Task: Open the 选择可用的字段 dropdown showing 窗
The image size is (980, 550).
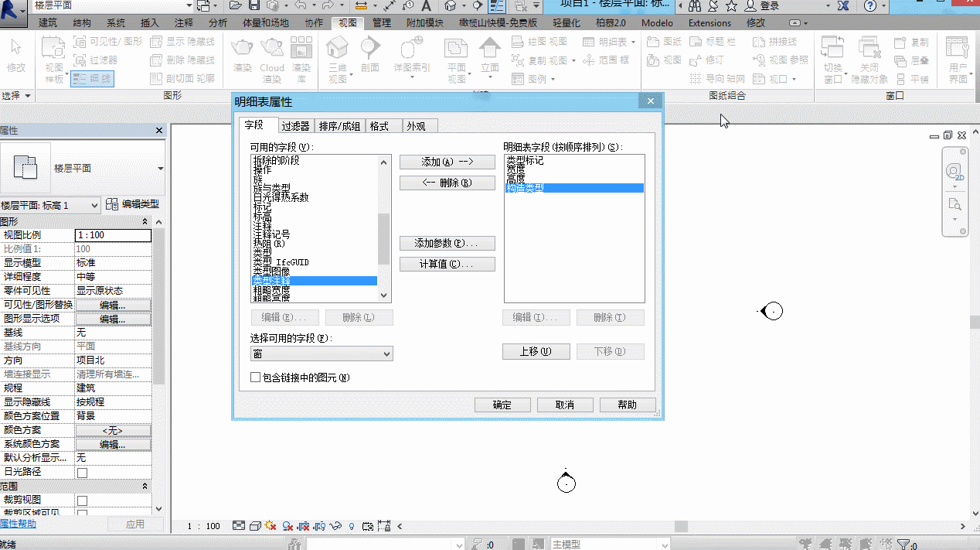Action: click(322, 354)
